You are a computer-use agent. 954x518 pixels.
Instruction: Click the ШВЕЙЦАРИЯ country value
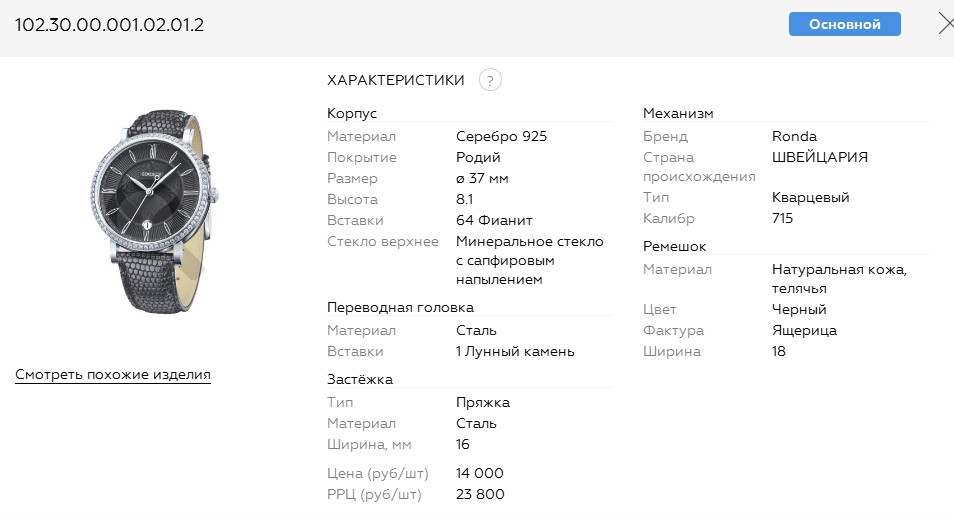[820, 158]
